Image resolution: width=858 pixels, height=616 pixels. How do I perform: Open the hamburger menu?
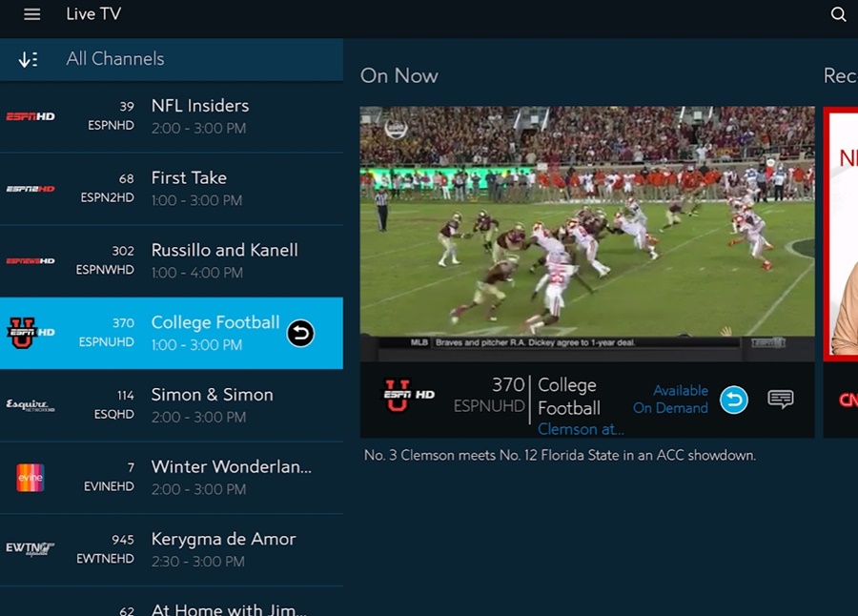pyautogui.click(x=31, y=14)
